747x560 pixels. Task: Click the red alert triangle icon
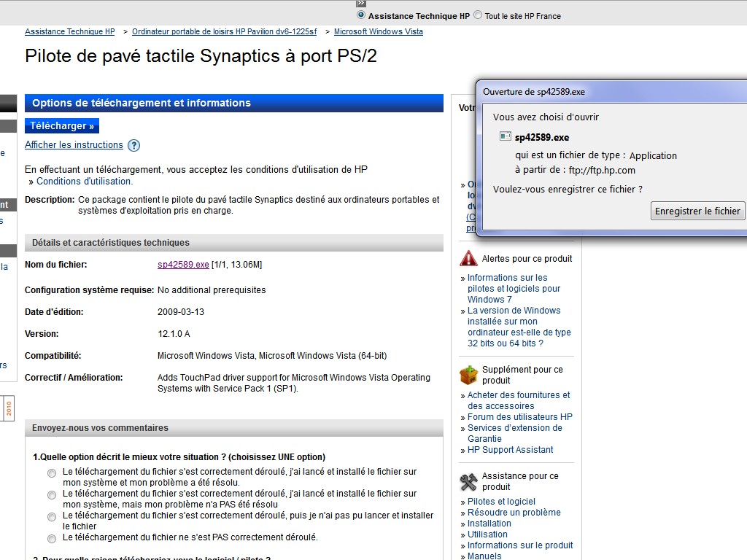tap(468, 258)
